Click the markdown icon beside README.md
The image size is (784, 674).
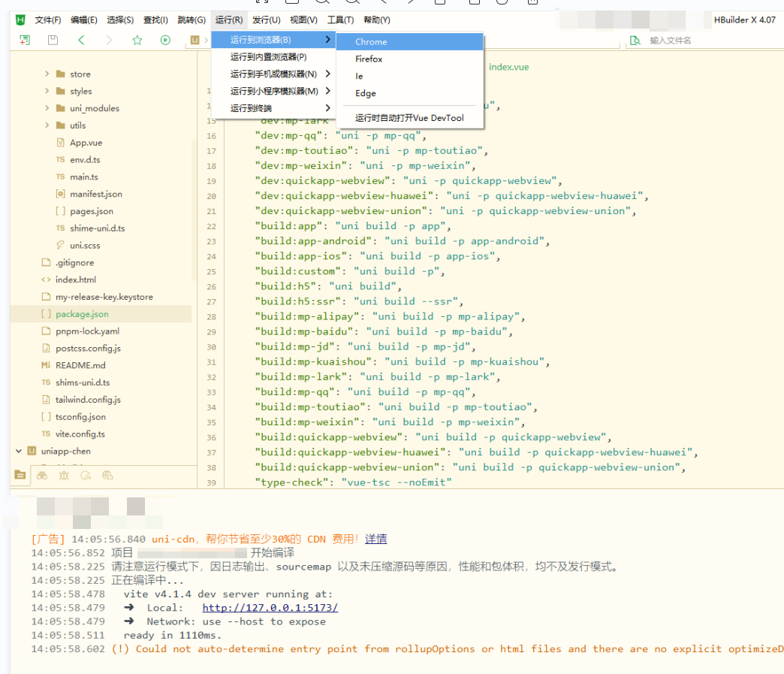(46, 365)
